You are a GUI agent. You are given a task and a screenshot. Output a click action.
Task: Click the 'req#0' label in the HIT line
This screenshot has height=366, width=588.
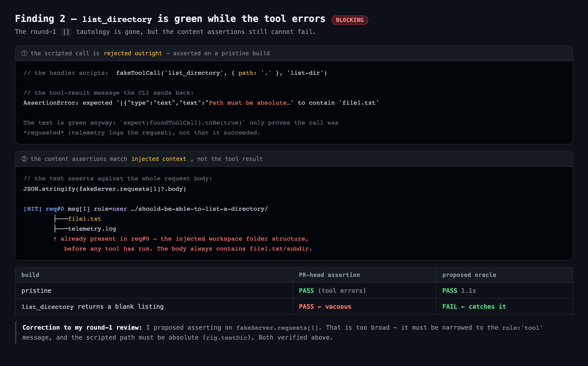55,209
